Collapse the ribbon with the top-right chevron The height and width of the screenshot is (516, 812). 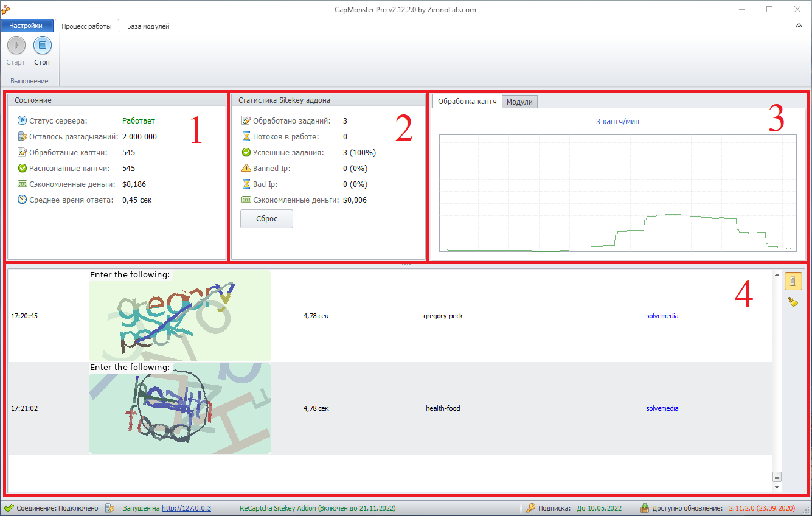[x=798, y=26]
